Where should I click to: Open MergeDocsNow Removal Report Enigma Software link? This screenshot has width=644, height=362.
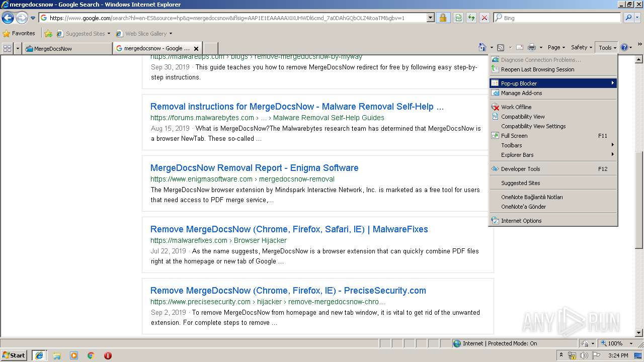point(254,168)
